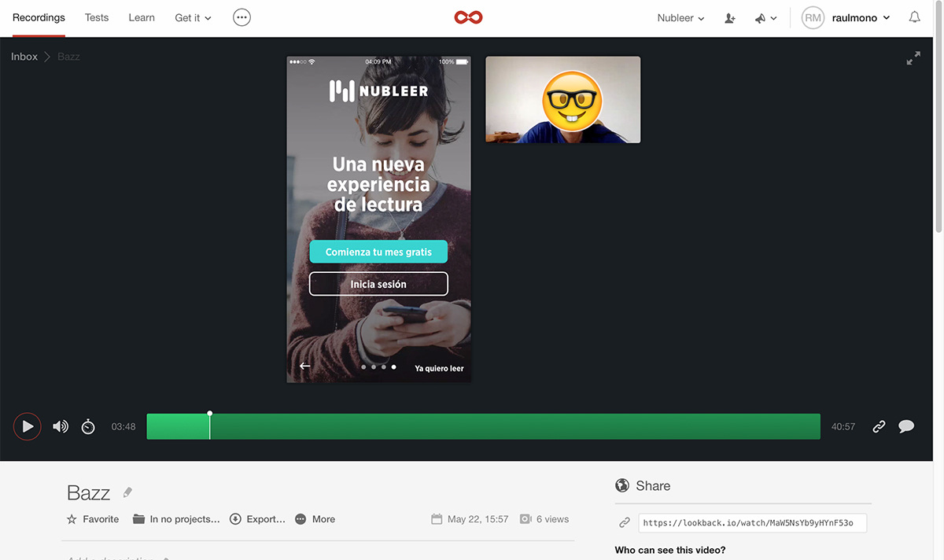
Task: Toggle Favorite star for this recording
Action: point(93,519)
